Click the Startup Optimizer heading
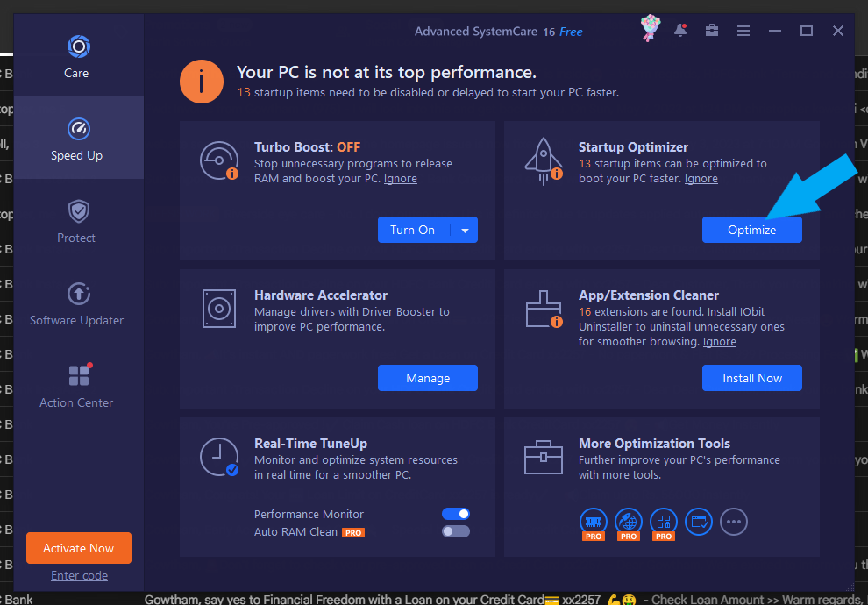This screenshot has height=605, width=868. [x=633, y=147]
